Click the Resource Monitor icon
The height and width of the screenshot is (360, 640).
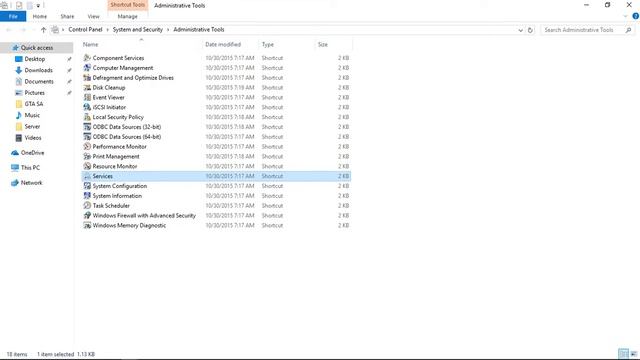tap(87, 166)
